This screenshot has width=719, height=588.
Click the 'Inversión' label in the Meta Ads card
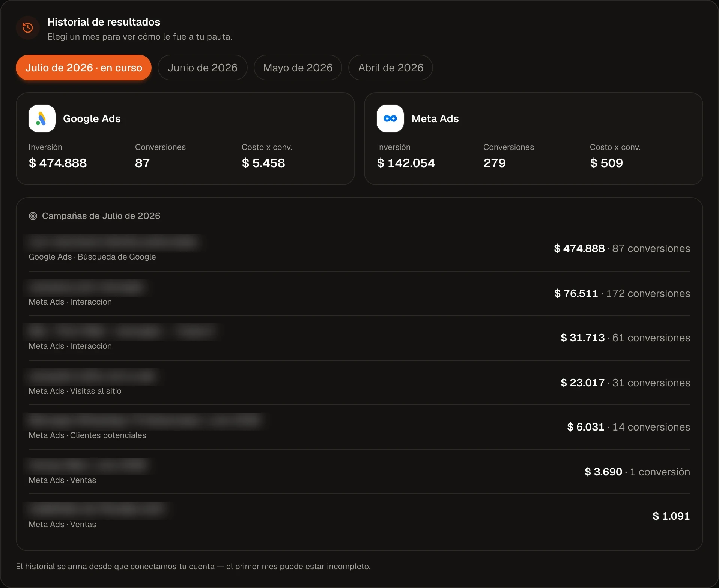(x=394, y=147)
